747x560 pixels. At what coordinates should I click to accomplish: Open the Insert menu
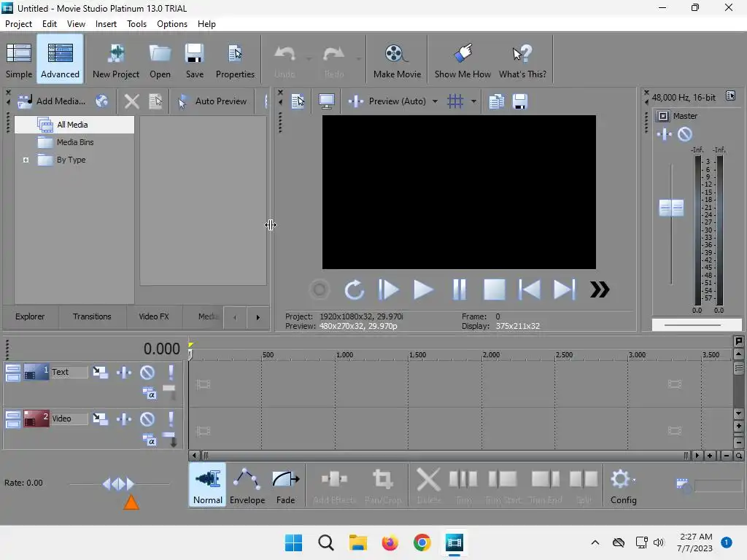pos(106,24)
